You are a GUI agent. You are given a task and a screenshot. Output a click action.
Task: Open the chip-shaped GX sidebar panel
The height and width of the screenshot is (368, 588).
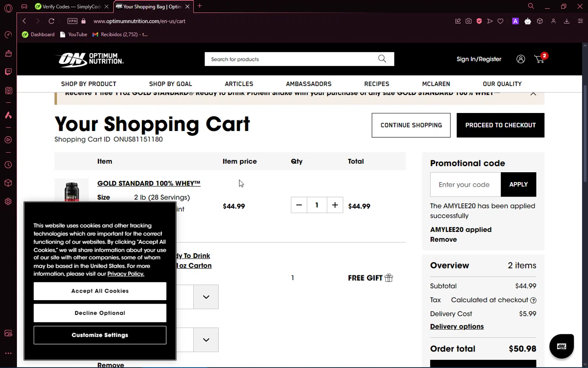[x=8, y=91]
